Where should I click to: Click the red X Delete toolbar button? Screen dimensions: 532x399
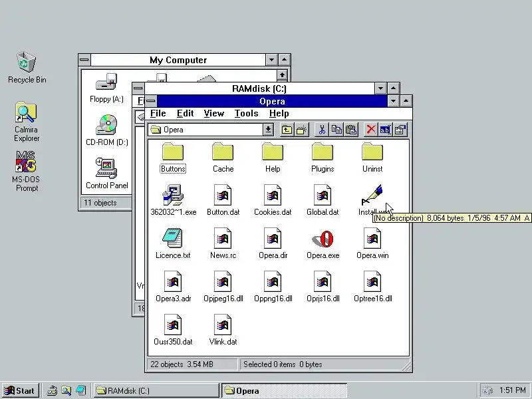[x=371, y=130]
